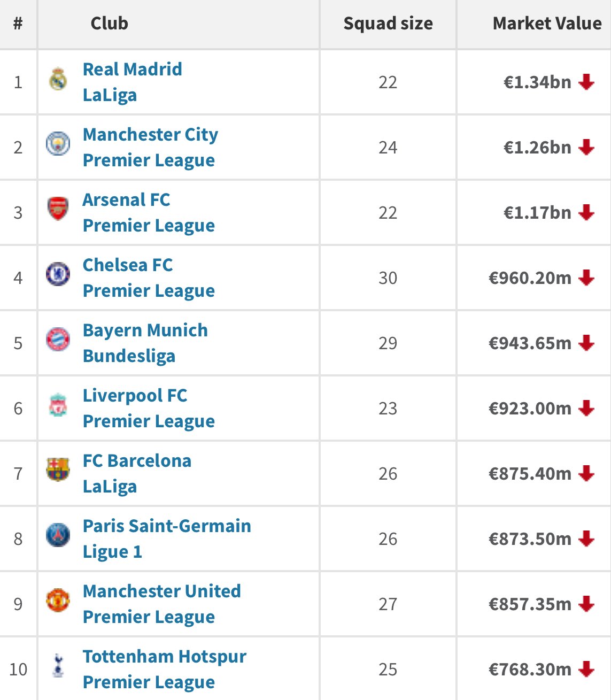This screenshot has width=611, height=700.
Task: Click the Liverpool FC crest icon
Action: coord(58,405)
